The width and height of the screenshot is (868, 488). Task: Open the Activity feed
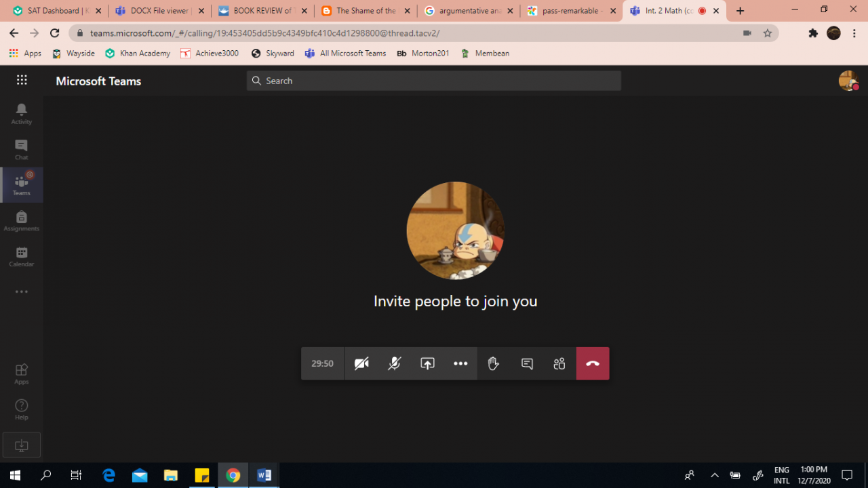pyautogui.click(x=22, y=113)
